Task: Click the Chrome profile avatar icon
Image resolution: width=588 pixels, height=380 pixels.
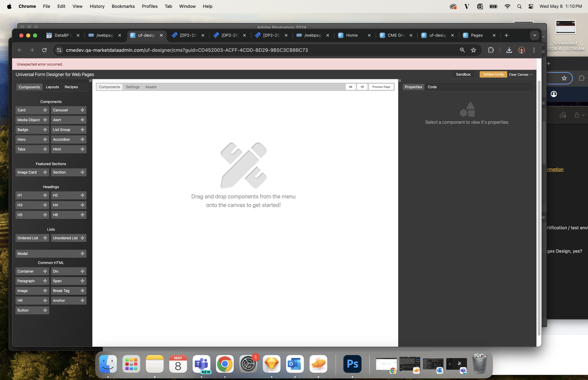Action: 521,50
